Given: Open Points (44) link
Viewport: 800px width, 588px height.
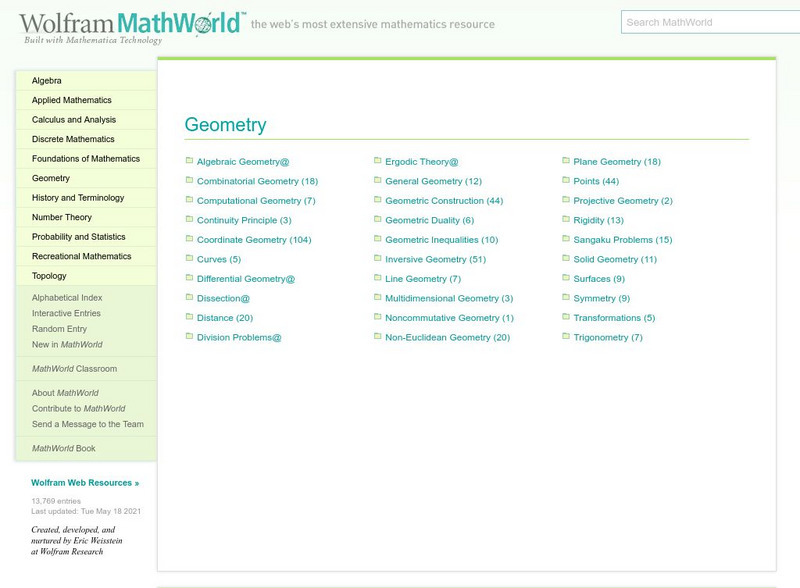Looking at the screenshot, I should click(596, 181).
